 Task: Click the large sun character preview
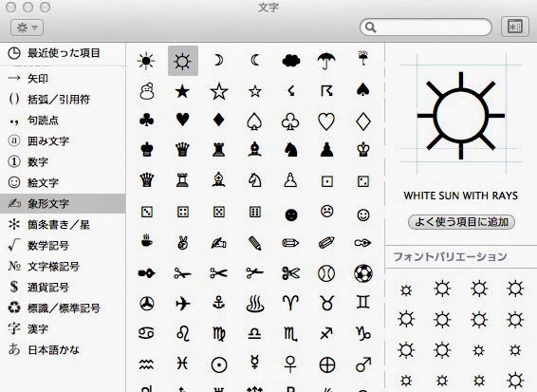(461, 116)
